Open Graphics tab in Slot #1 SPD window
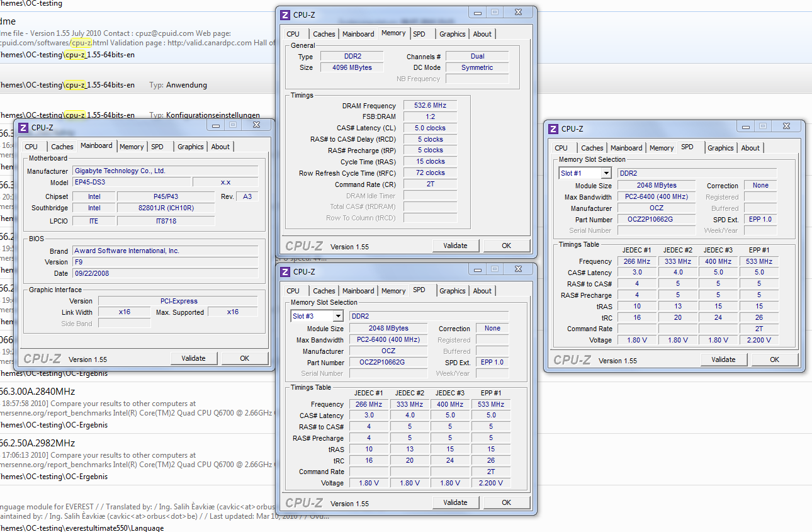The width and height of the screenshot is (812, 532). (x=721, y=148)
